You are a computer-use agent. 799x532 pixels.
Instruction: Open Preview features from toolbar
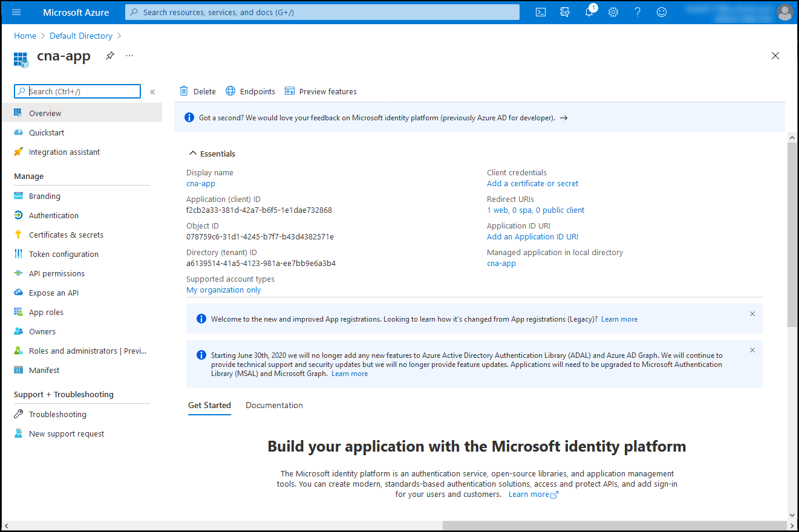point(321,91)
